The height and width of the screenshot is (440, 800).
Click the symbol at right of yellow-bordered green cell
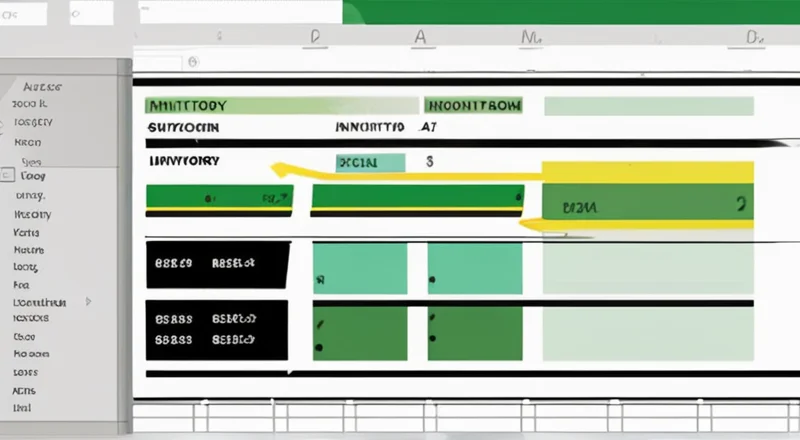tap(740, 205)
